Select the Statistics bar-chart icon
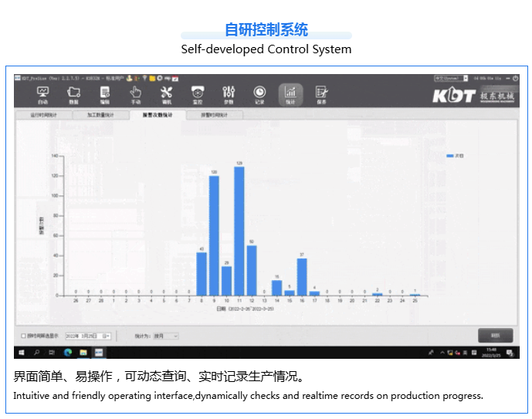 [x=290, y=94]
